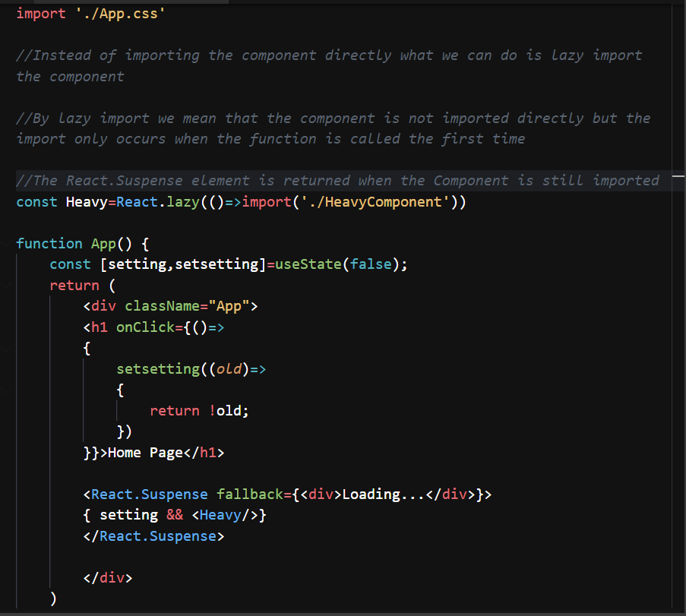Image resolution: width=686 pixels, height=616 pixels.
Task: Click 'lazy' in the React.lazy call
Action: [x=183, y=202]
